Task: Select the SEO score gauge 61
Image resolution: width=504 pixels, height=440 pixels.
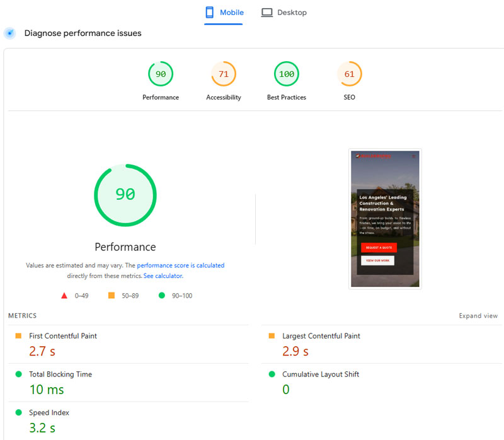Action: (x=350, y=74)
